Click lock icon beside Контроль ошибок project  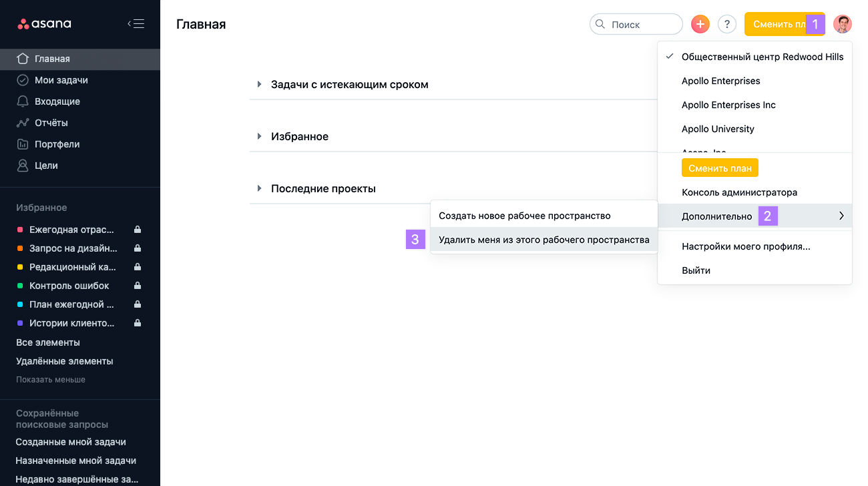pyautogui.click(x=138, y=286)
